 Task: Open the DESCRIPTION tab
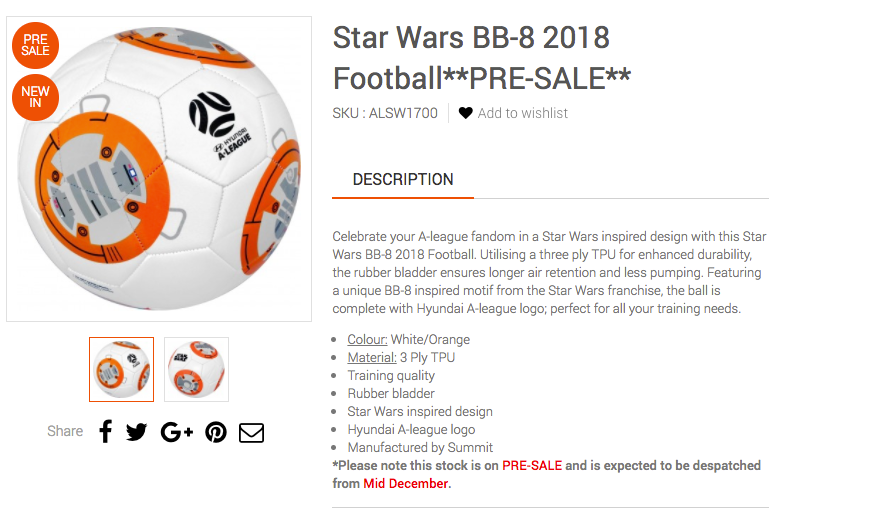pos(403,180)
